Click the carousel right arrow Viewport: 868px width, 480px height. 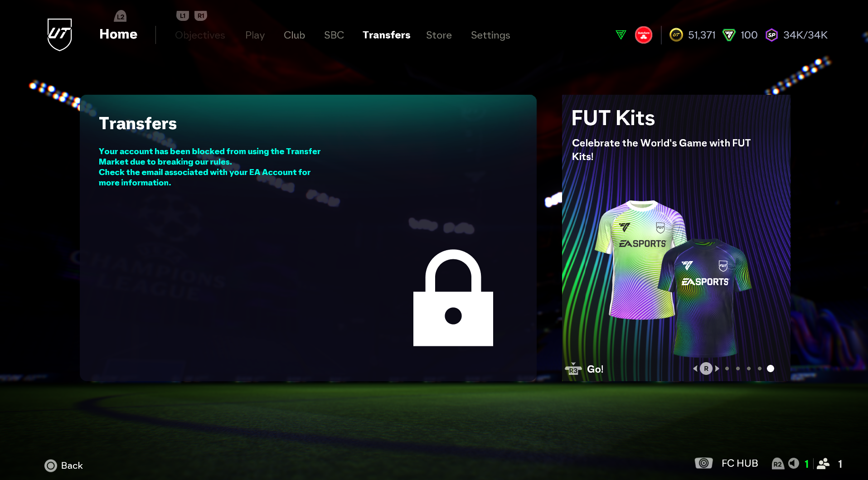[717, 368]
